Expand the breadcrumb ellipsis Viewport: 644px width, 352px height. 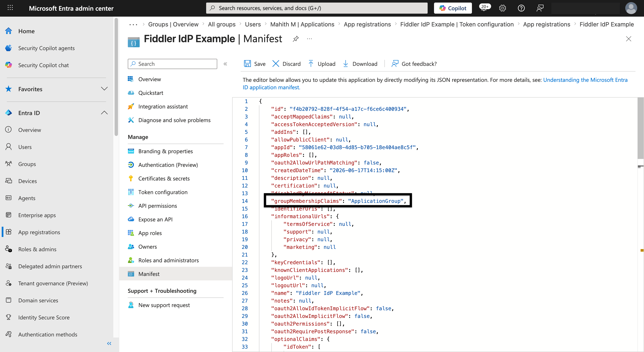133,25
